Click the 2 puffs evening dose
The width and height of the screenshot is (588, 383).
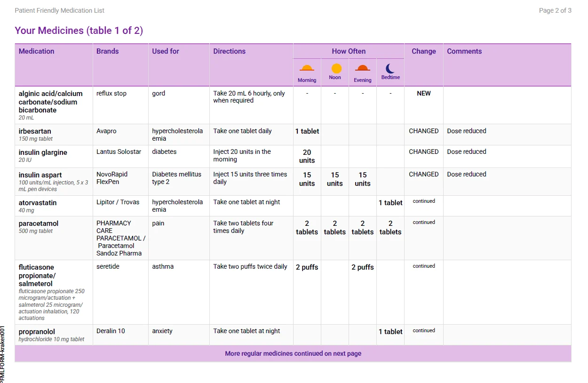(363, 267)
